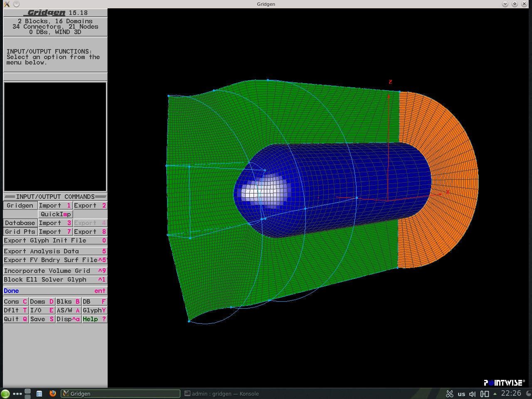Click the scissors tray icon
Viewport: 532px width, 399px height.
449,394
